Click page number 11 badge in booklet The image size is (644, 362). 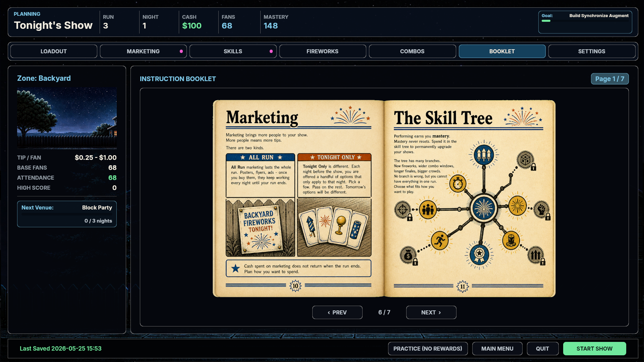tap(463, 286)
